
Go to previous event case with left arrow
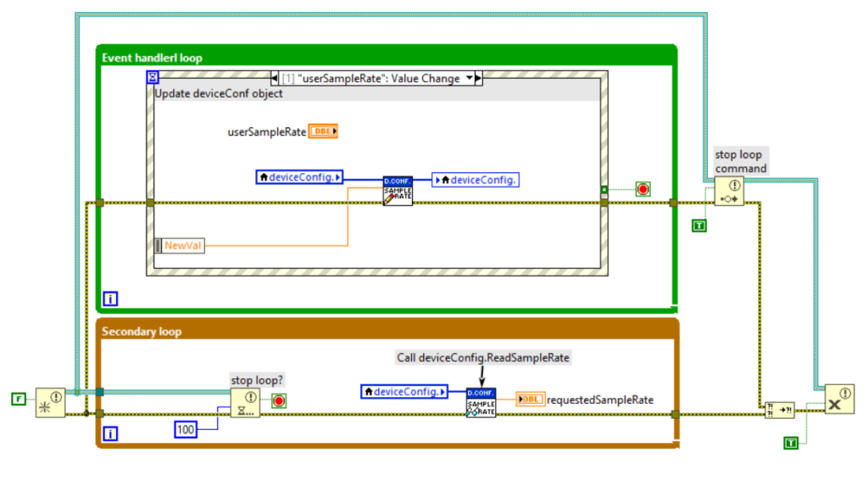274,79
